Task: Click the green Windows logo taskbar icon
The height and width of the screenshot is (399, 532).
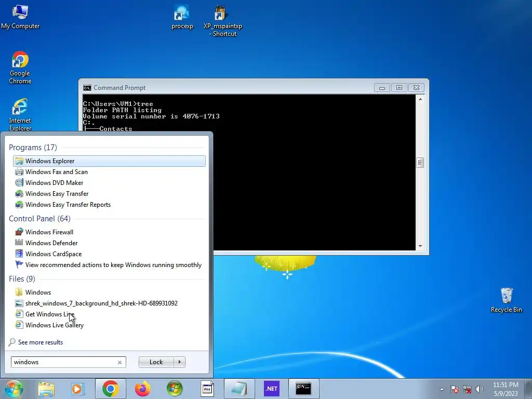Action: pos(175,389)
